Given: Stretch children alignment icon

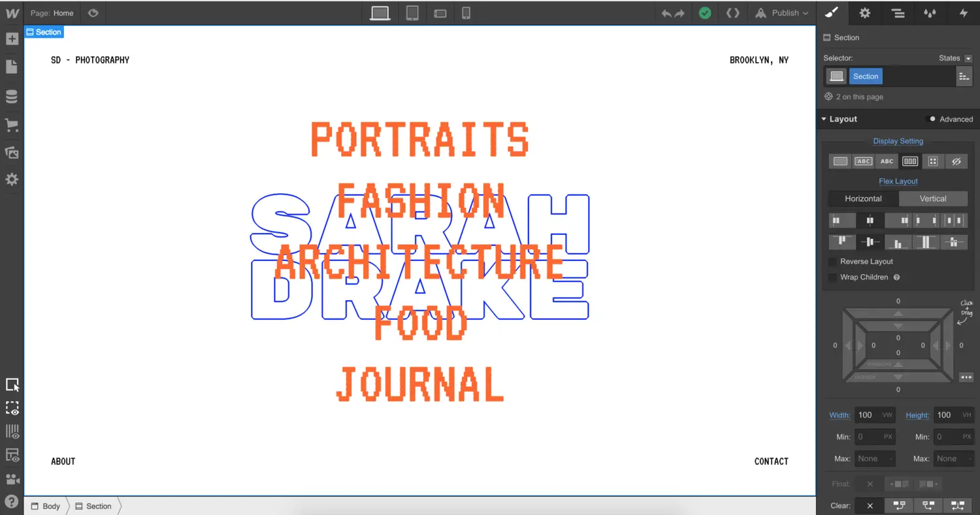Looking at the screenshot, I should click(926, 242).
